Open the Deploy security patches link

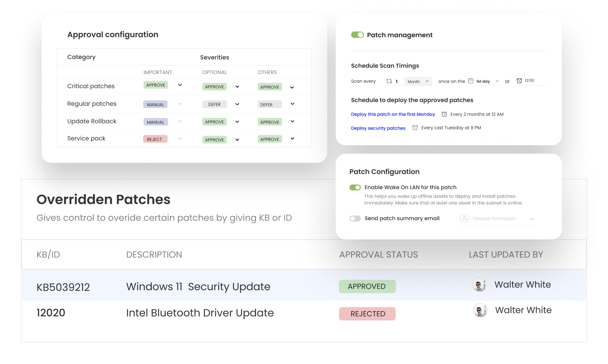[378, 128]
